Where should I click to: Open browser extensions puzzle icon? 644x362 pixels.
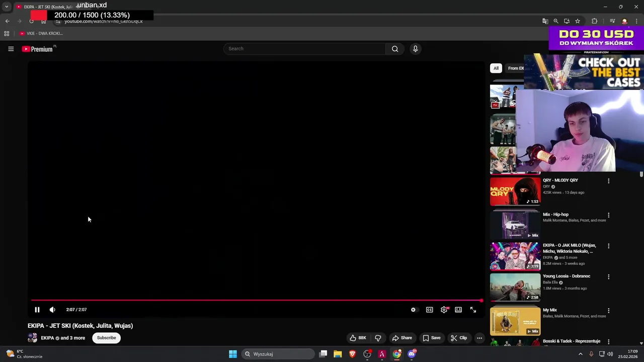(x=594, y=21)
